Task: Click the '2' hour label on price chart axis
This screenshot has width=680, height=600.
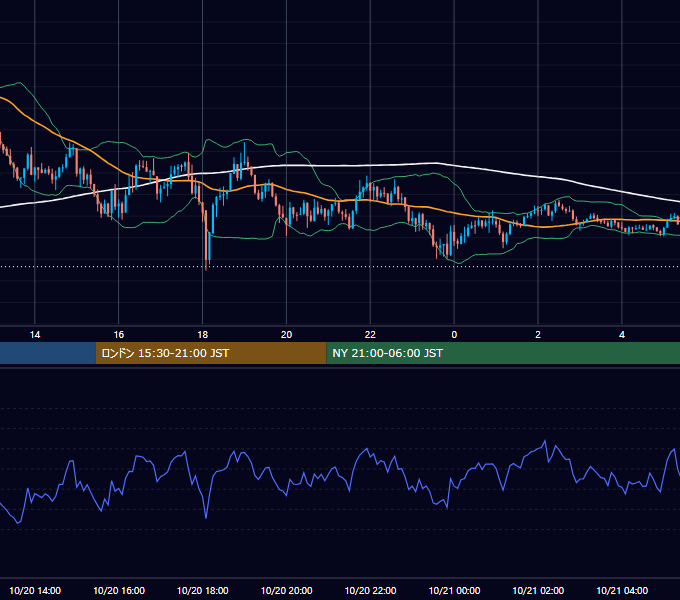Action: click(538, 335)
